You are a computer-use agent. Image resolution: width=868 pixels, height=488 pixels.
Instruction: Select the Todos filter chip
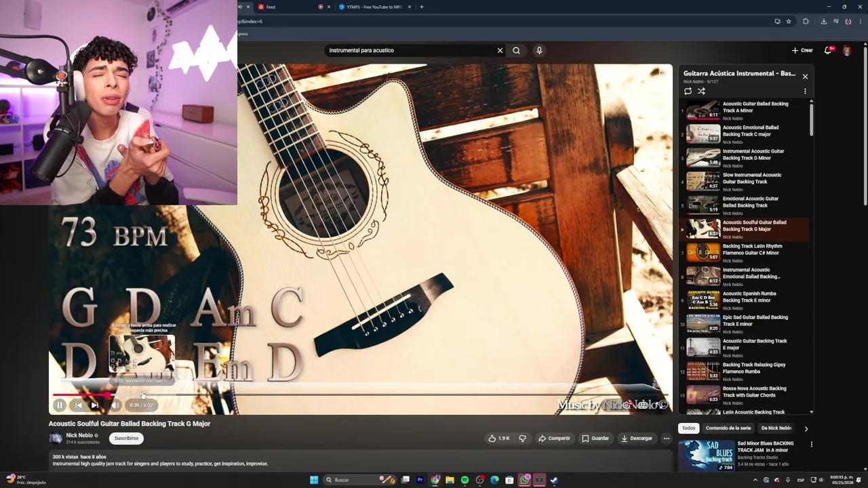pyautogui.click(x=688, y=428)
